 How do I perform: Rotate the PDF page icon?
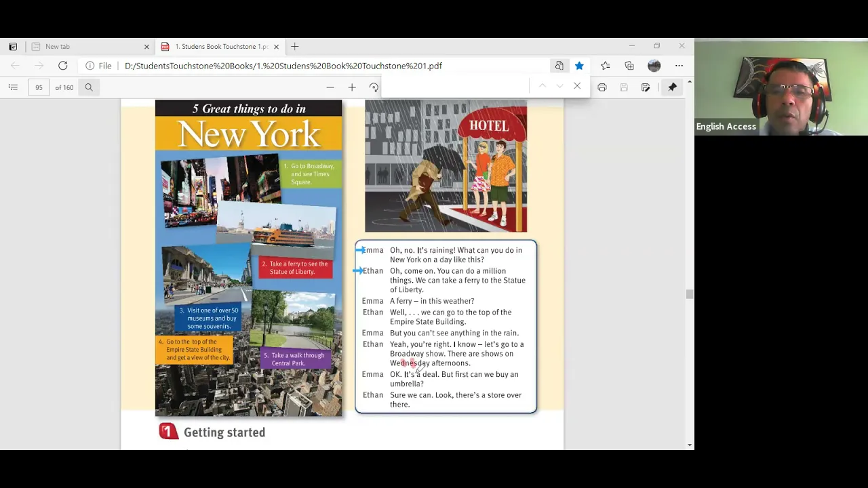coord(374,87)
